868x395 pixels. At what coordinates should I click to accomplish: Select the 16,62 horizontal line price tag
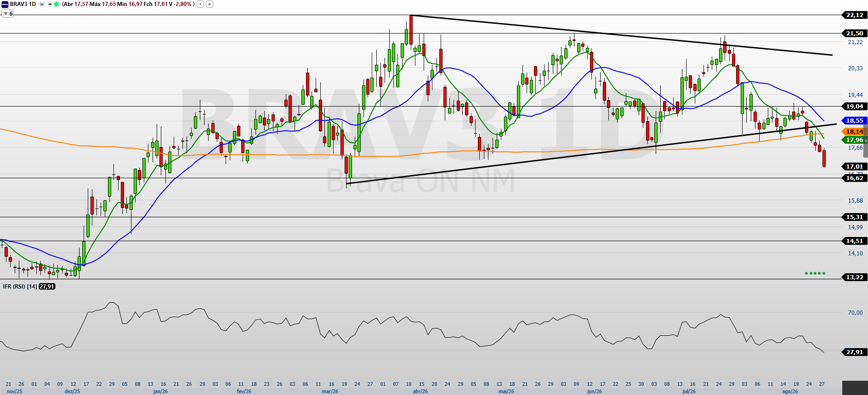(x=854, y=178)
